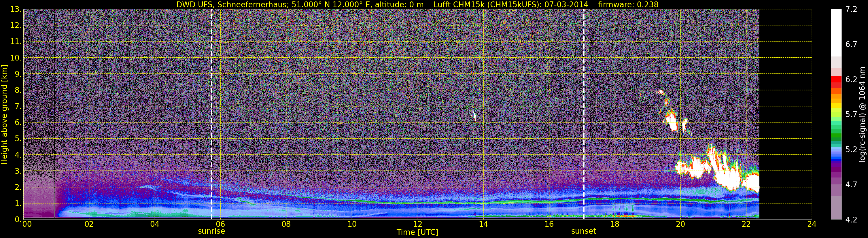Click the height axis tick label '8.'
The width and height of the screenshot is (868, 238).
click(18, 90)
